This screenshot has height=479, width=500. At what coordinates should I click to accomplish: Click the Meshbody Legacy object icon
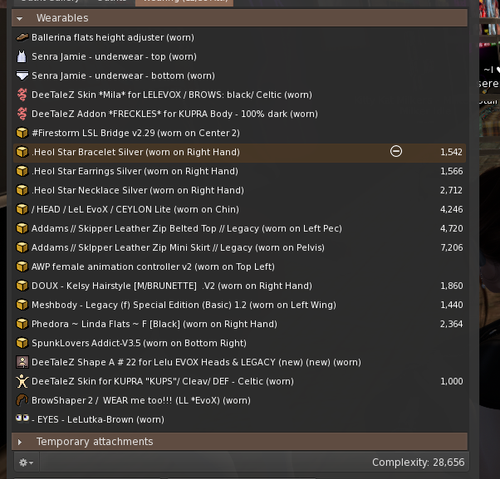[x=22, y=305]
